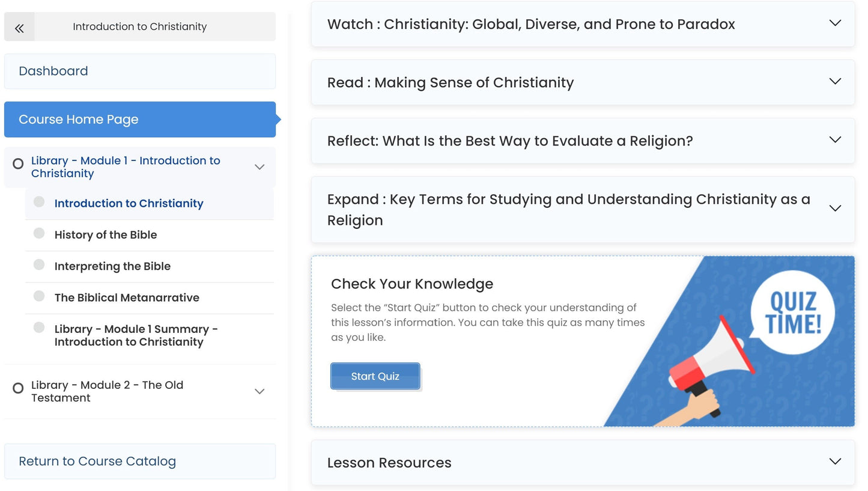Collapse the sidebar using the double-chevron icon

pyautogui.click(x=19, y=26)
